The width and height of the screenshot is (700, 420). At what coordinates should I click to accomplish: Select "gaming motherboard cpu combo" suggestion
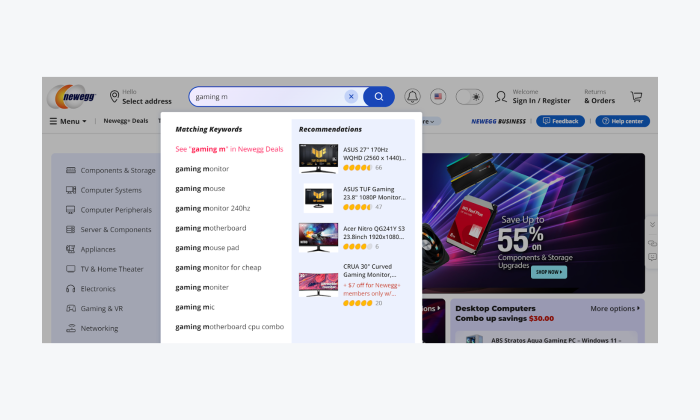pyautogui.click(x=229, y=327)
